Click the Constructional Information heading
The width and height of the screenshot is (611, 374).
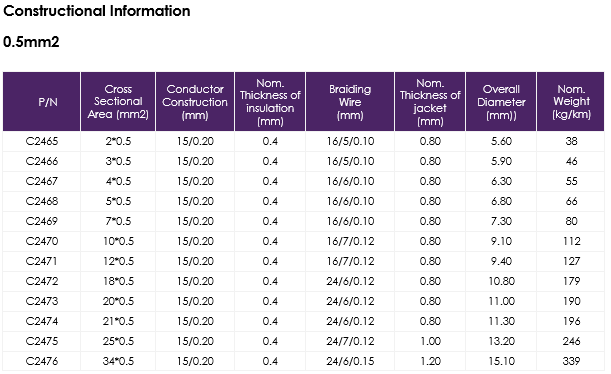click(x=97, y=11)
